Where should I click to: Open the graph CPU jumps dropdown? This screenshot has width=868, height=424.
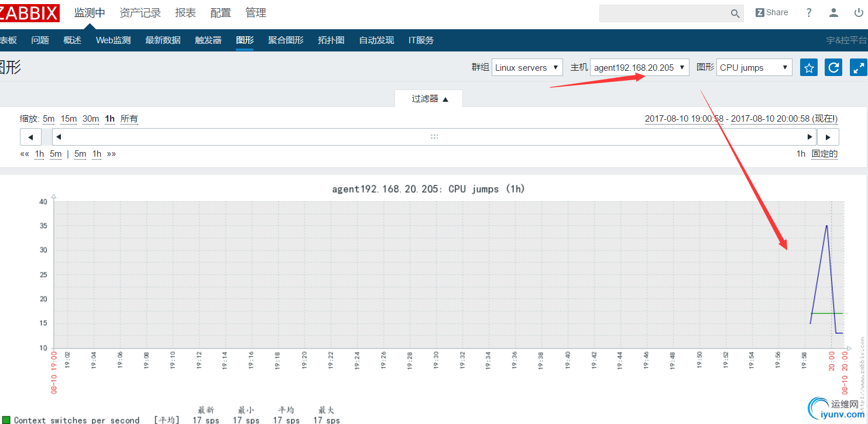click(x=754, y=67)
